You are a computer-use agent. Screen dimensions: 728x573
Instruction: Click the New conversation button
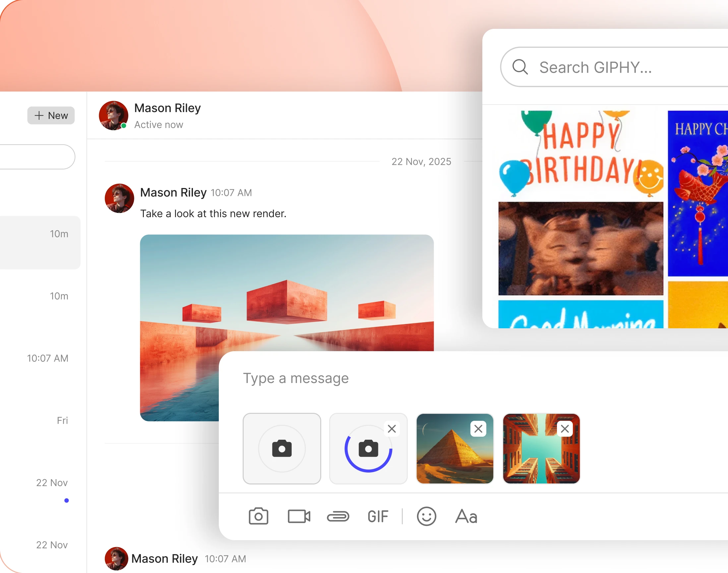click(x=51, y=115)
